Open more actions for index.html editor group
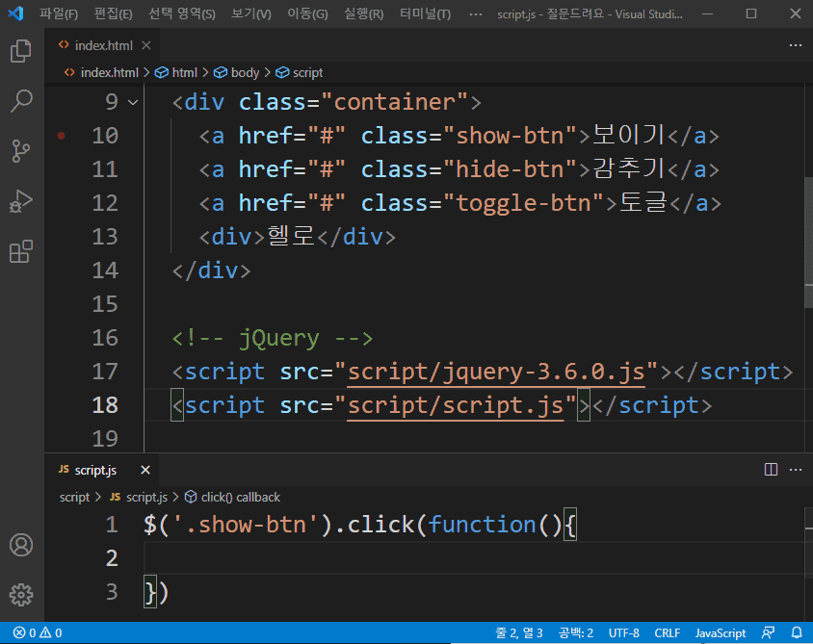813x644 pixels. pyautogui.click(x=795, y=45)
